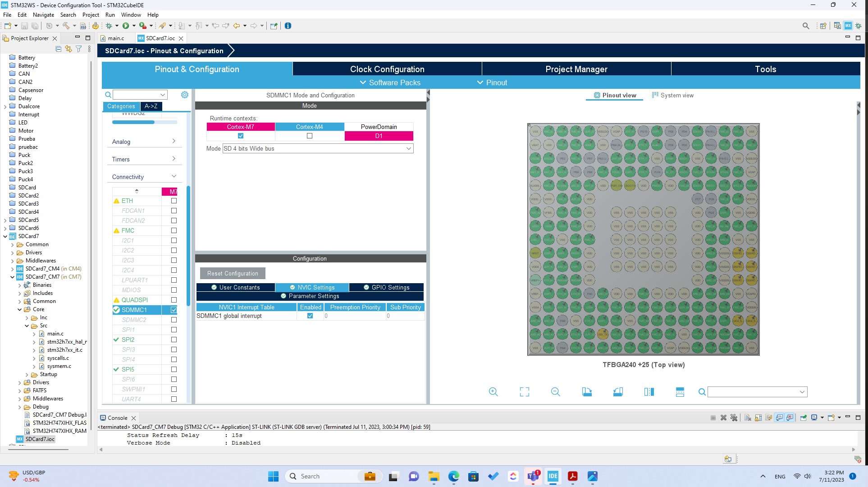Open the GPIO Settings tab button
This screenshot has height=487, width=868.
(387, 287)
